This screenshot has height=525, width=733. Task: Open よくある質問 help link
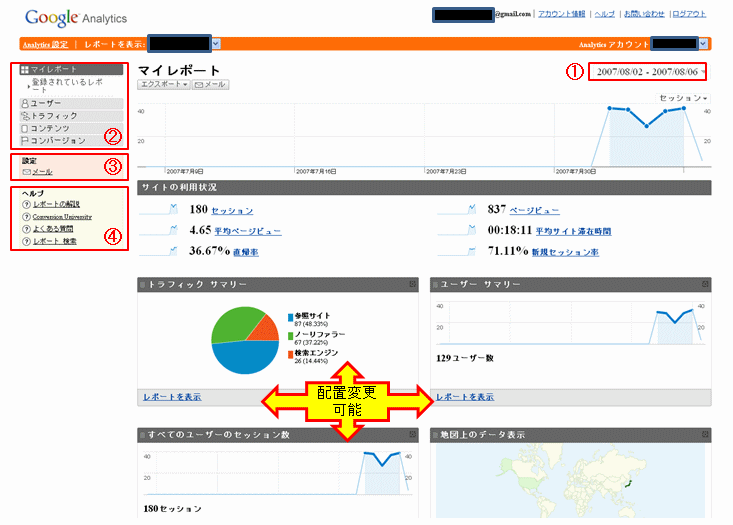tap(53, 229)
